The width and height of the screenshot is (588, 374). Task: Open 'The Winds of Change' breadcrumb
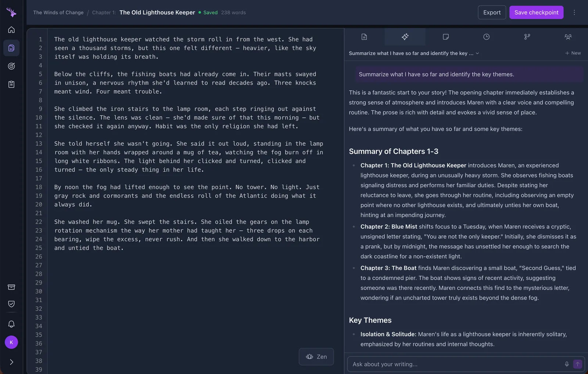(x=58, y=12)
